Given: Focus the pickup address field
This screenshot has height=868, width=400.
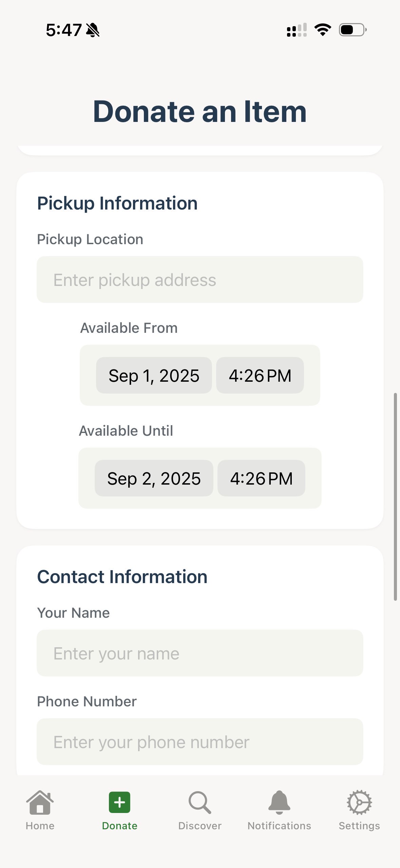Looking at the screenshot, I should click(200, 279).
